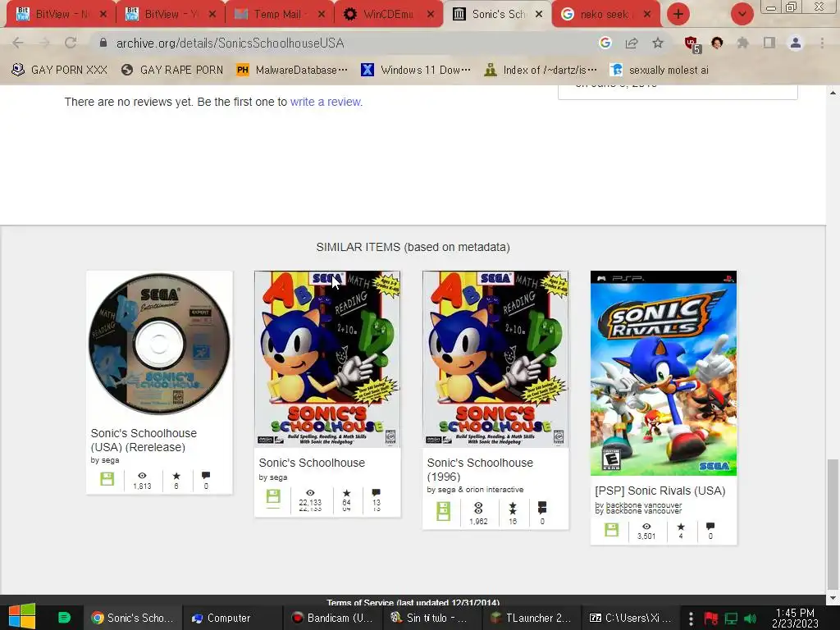Open the Extensions puzzle piece menu
The height and width of the screenshot is (630, 840).
pyautogui.click(x=742, y=43)
